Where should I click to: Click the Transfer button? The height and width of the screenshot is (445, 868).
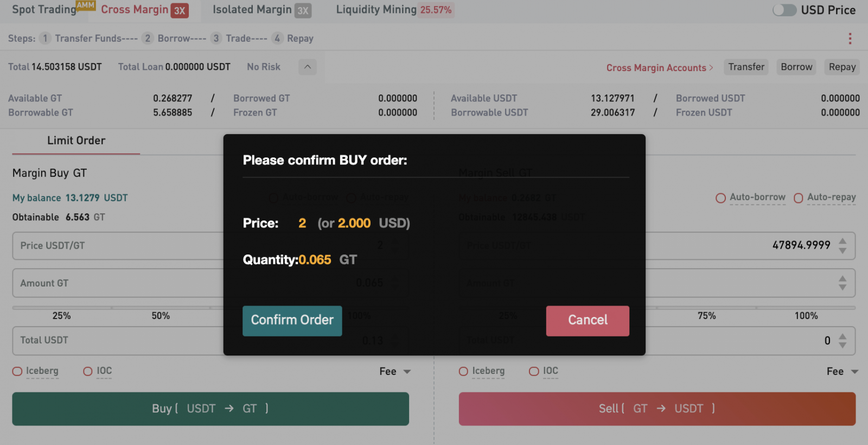click(746, 67)
